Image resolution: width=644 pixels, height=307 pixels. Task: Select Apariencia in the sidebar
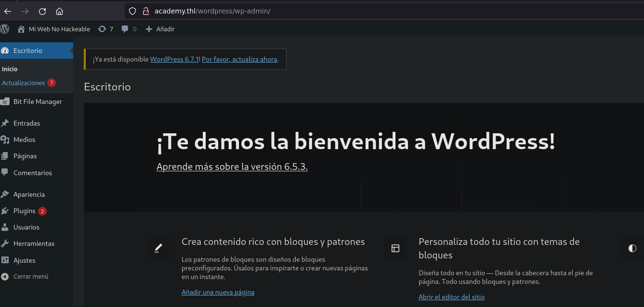point(29,194)
